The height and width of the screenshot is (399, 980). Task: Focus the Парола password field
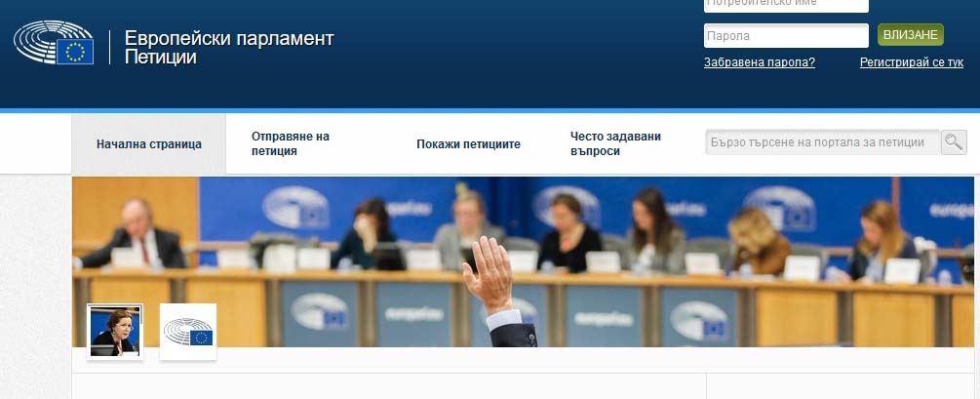tap(786, 36)
